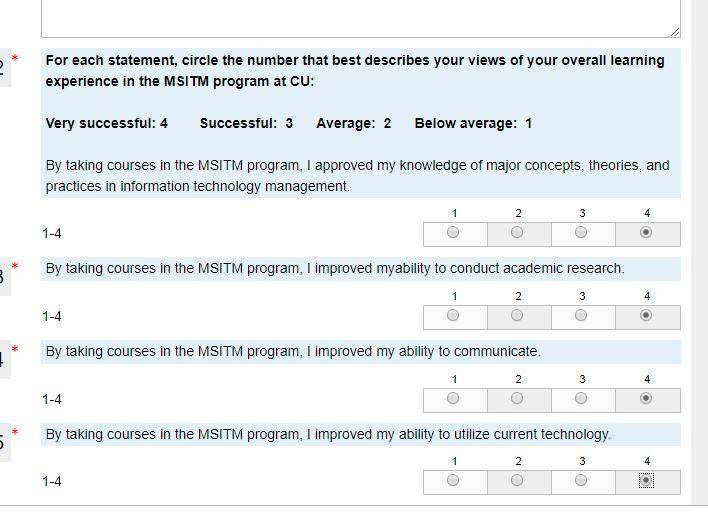Select rating 3 for knowledge of major concepts
Image resolution: width=708 pixels, height=513 pixels.
581,232
